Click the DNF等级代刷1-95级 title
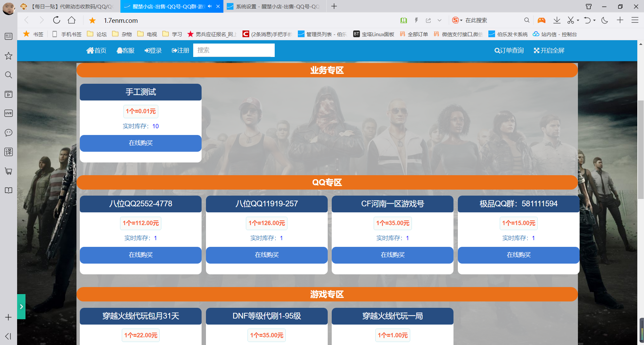Image resolution: width=644 pixels, height=345 pixels. point(267,316)
